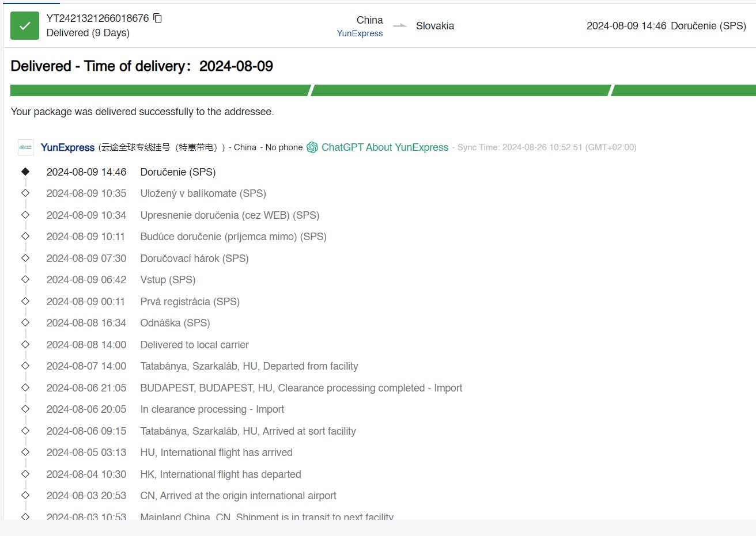756x536 pixels.
Task: Click 'HK, International flight has departed'
Action: click(221, 474)
